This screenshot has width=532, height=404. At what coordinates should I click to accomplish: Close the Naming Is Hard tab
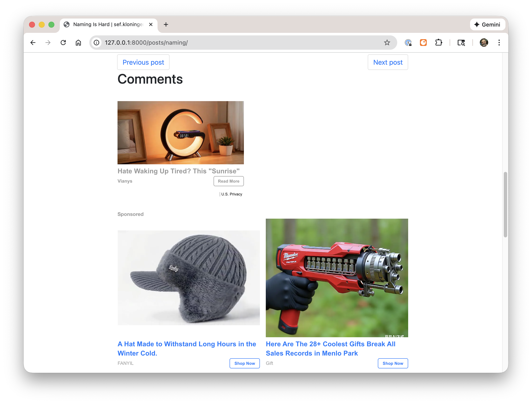point(151,24)
